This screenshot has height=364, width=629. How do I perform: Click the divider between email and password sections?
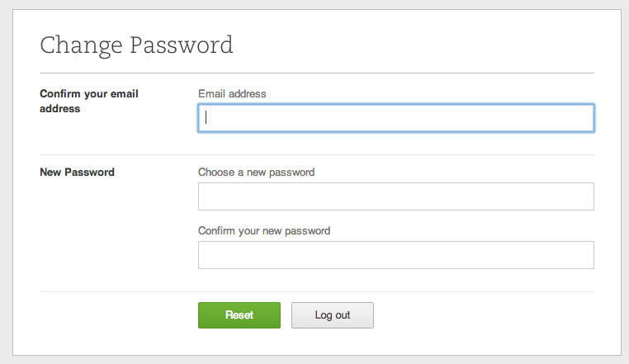click(x=317, y=154)
